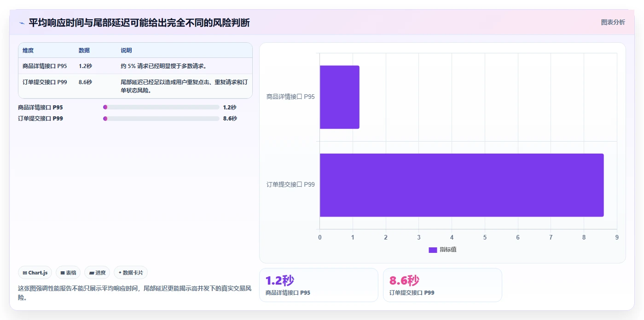The image size is (644, 320).
Task: Click table cell 商品详情接口 P95
Action: coord(45,66)
